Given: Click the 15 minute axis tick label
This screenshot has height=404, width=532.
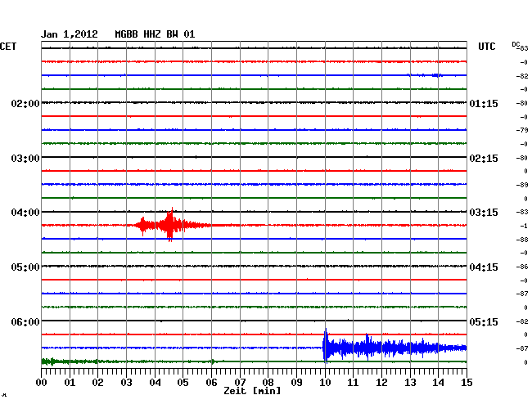Looking at the screenshot, I should 467,383.
